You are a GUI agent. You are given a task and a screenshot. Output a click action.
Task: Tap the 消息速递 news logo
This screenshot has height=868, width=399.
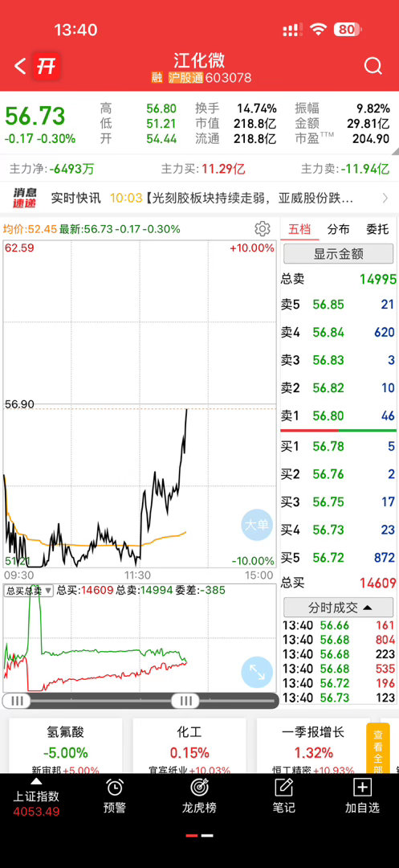[25, 198]
